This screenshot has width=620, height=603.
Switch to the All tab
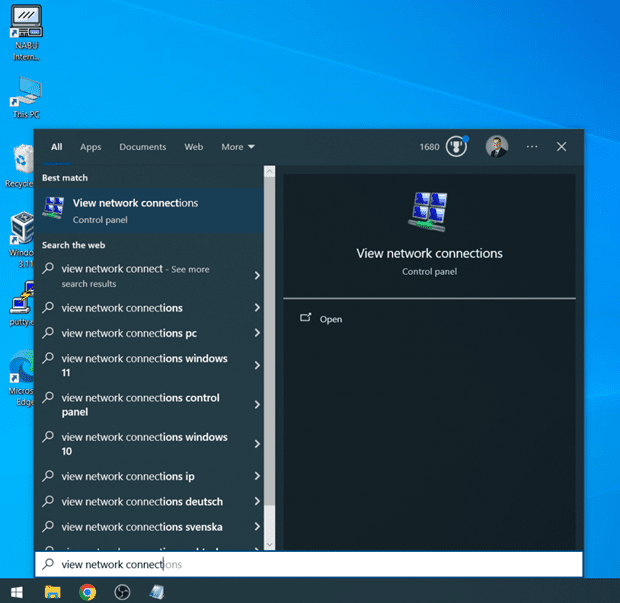(x=57, y=147)
